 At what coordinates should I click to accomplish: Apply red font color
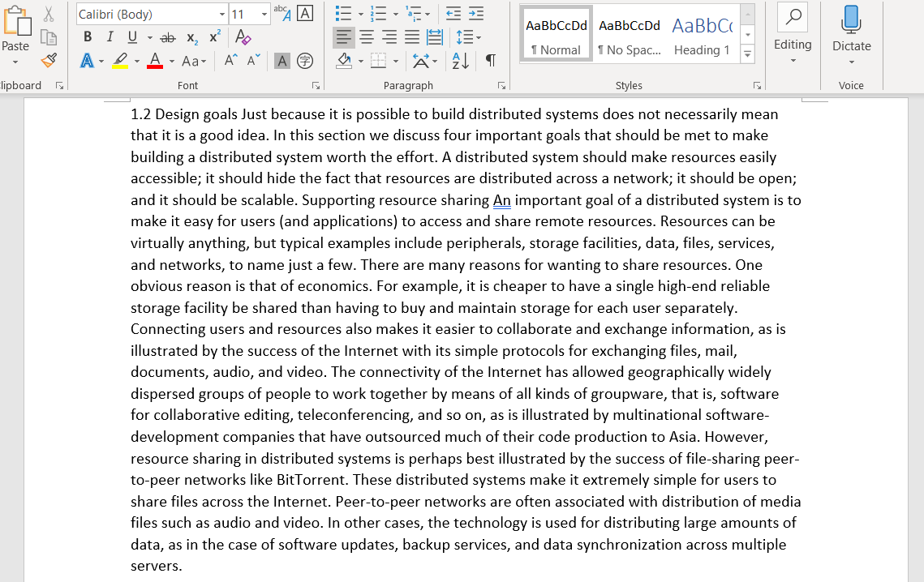[155, 61]
